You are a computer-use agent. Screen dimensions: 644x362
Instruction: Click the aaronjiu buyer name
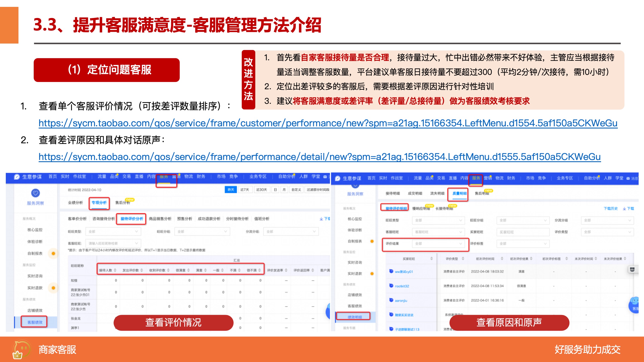pyautogui.click(x=401, y=301)
